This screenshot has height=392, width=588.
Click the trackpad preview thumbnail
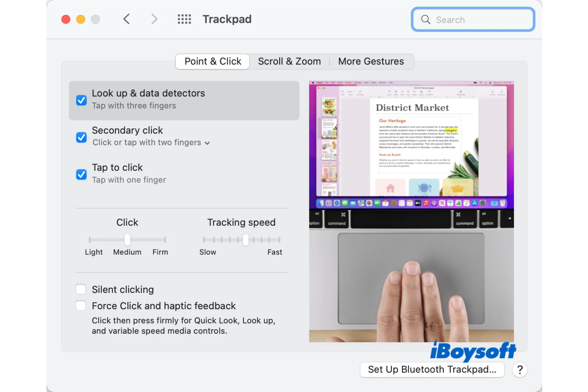[x=412, y=210]
